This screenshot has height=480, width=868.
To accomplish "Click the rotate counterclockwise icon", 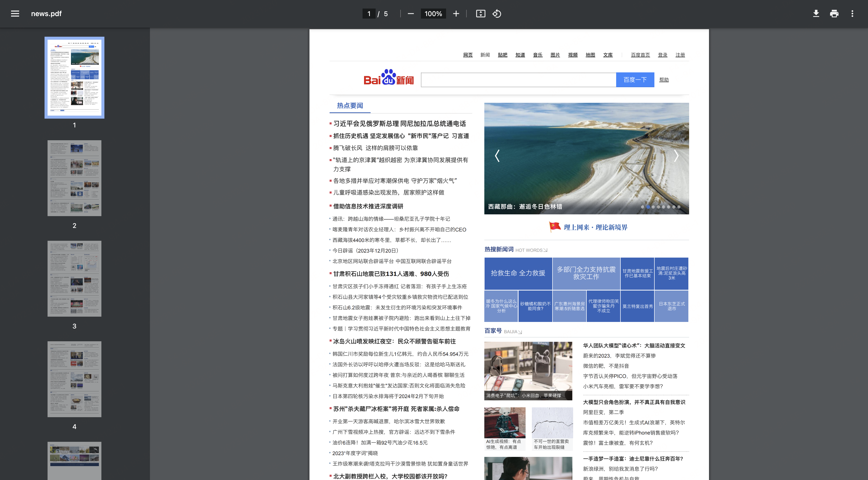I will (497, 14).
